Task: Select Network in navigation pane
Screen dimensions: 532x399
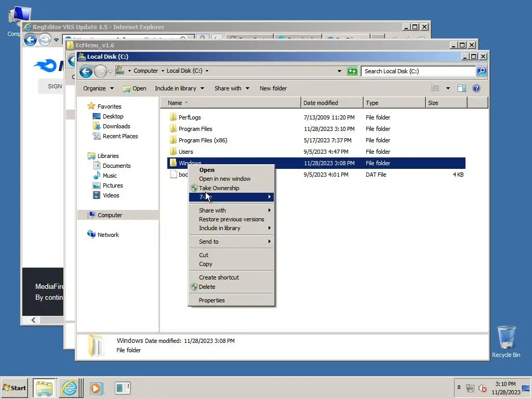Action: coord(108,235)
